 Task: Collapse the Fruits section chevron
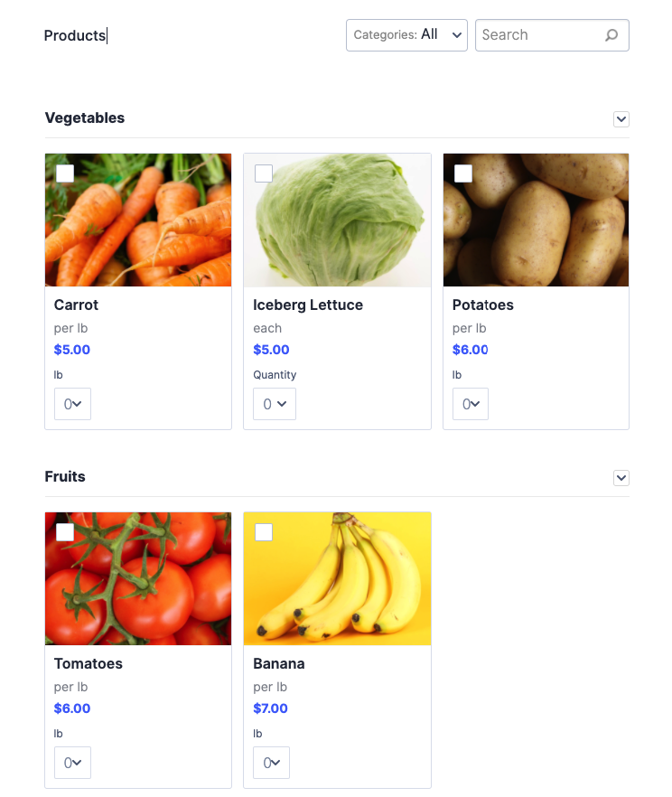621,478
